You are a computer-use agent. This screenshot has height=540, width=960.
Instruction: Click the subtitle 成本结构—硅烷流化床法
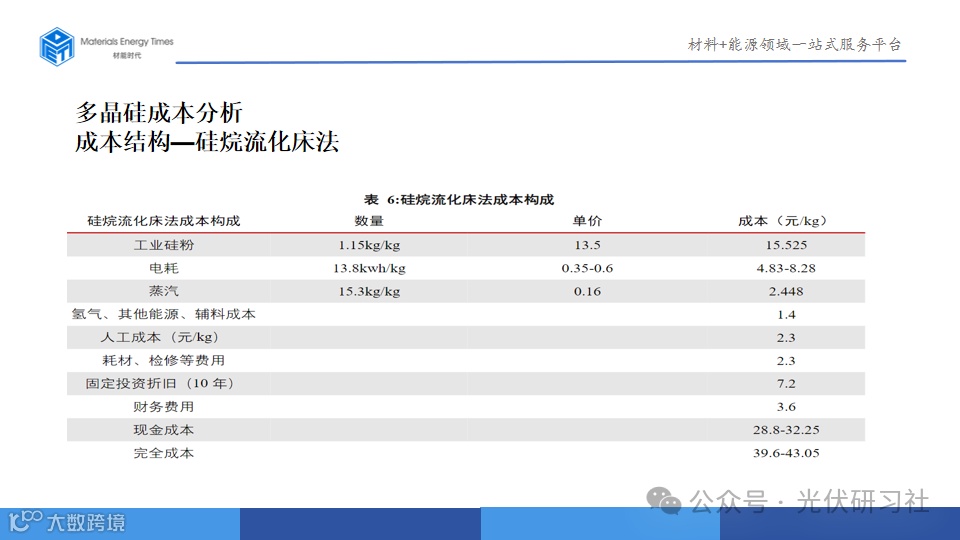click(x=207, y=142)
